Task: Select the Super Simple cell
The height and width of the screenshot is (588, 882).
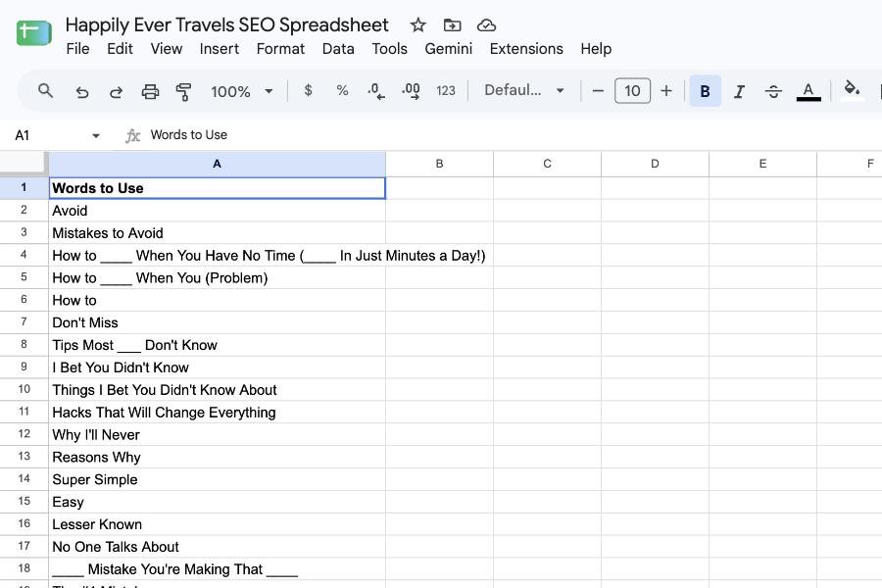Action: click(x=218, y=479)
